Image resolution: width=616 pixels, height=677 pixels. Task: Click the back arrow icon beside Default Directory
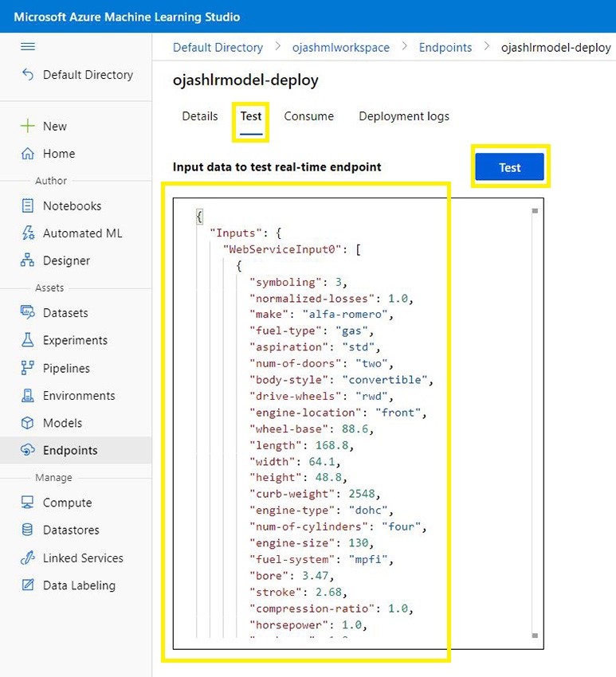coord(28,75)
